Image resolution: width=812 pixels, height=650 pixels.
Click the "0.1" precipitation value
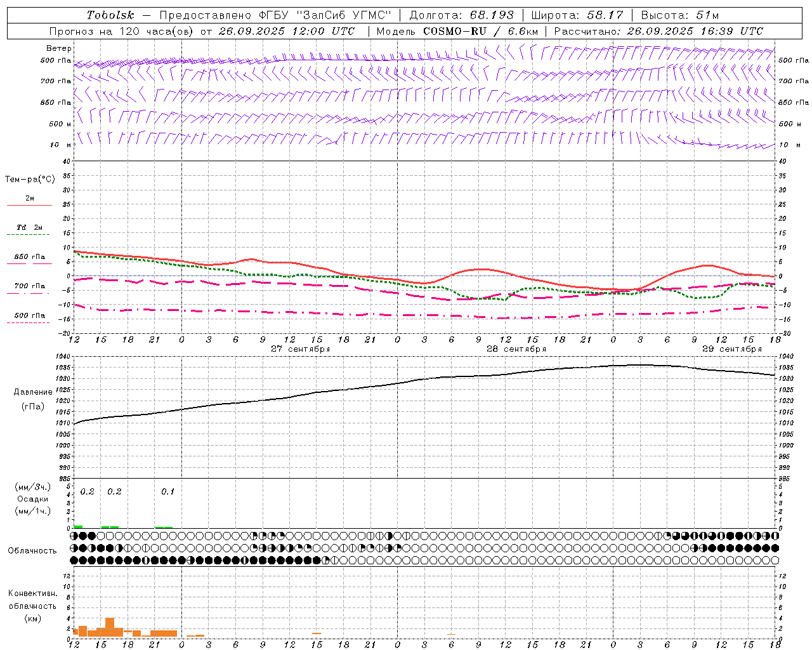[167, 492]
